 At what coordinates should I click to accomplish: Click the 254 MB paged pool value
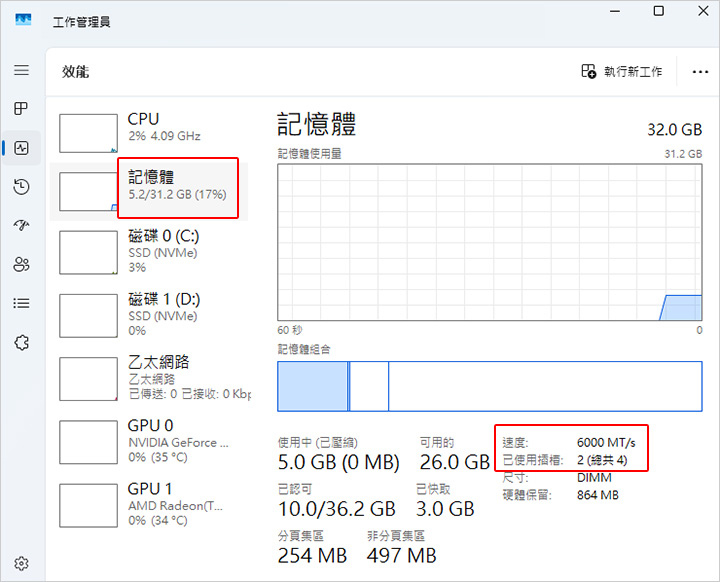(x=312, y=556)
